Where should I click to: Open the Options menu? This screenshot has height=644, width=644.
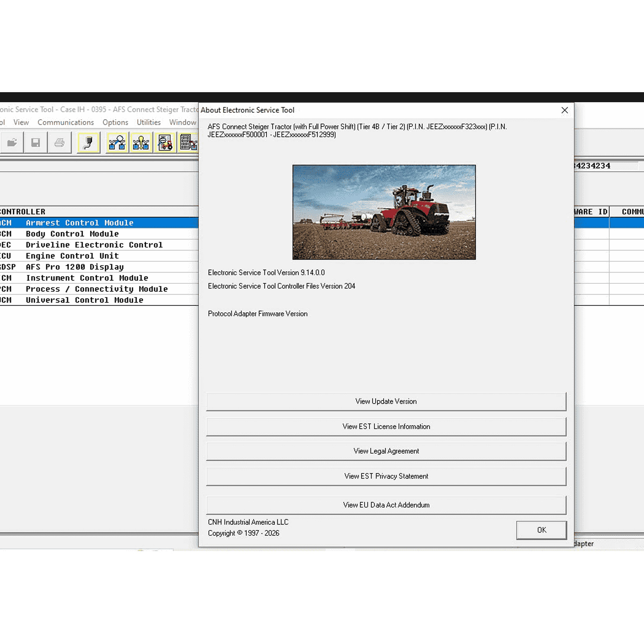coord(115,122)
